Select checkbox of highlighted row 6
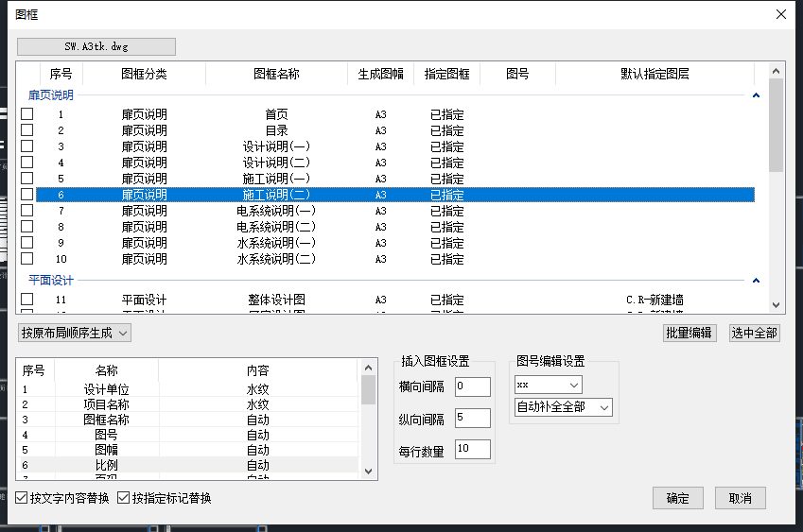The height and width of the screenshot is (532, 803). (x=27, y=195)
